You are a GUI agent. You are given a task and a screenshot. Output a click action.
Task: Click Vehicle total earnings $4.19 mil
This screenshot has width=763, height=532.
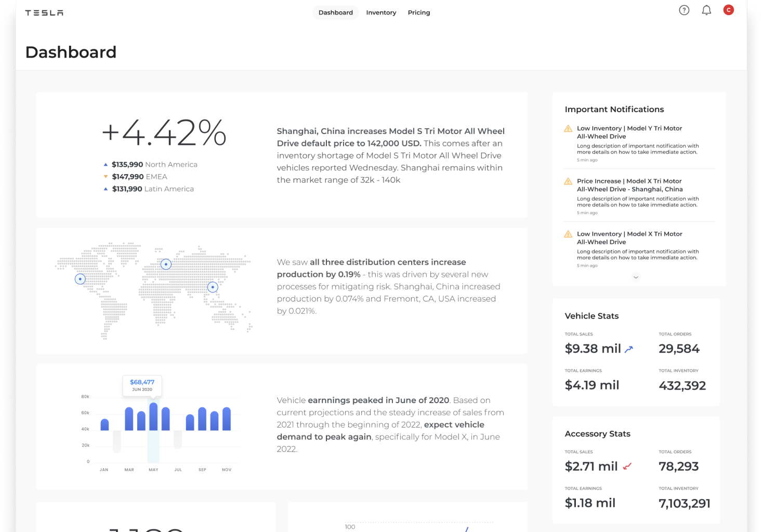click(x=592, y=385)
